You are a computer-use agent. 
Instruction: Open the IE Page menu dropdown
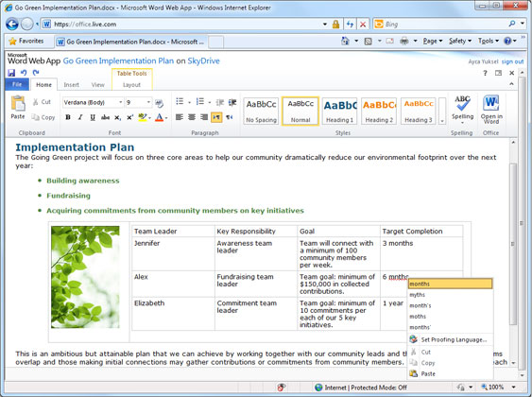433,41
